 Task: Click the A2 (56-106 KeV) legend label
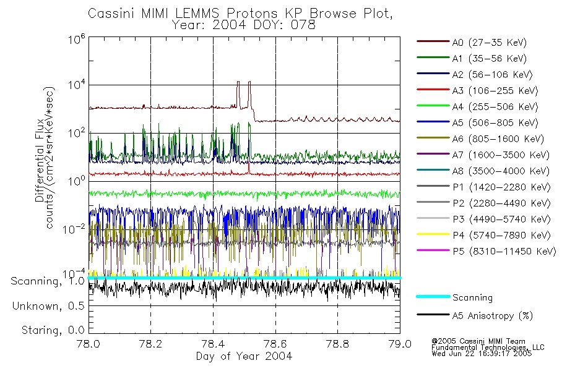tap(492, 75)
